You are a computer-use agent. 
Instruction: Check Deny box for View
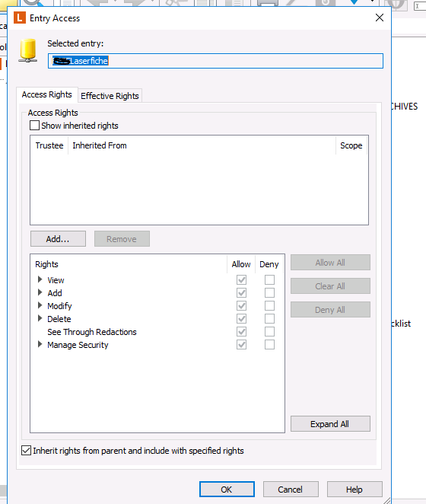(269, 280)
